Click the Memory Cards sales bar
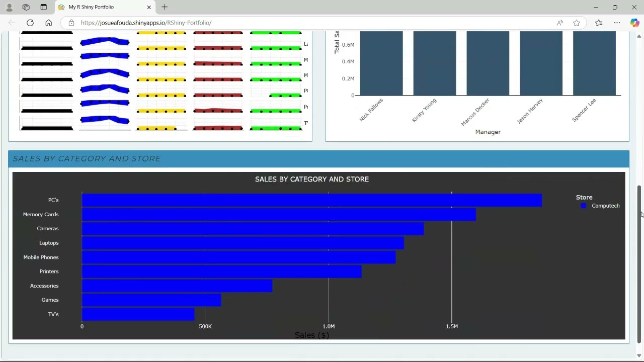The image size is (644, 362). pyautogui.click(x=279, y=214)
